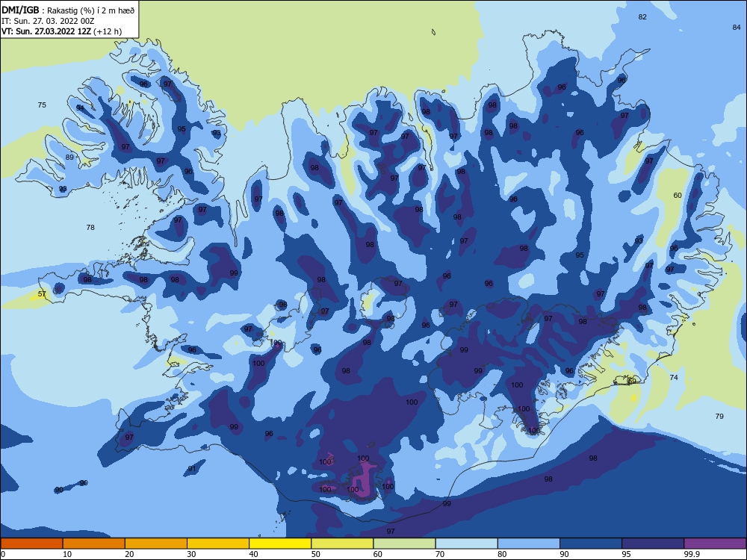Image resolution: width=747 pixels, height=560 pixels.
Task: Select the amber 20–30 legend color block
Action: coord(156,544)
